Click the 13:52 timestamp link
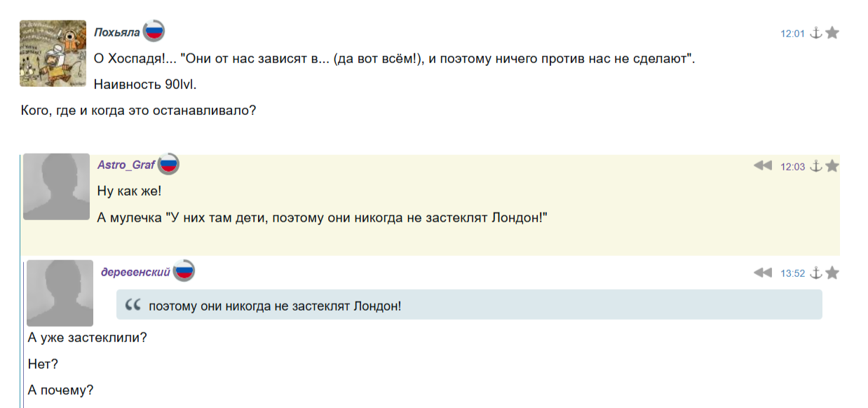This screenshot has height=408, width=868. (x=792, y=273)
